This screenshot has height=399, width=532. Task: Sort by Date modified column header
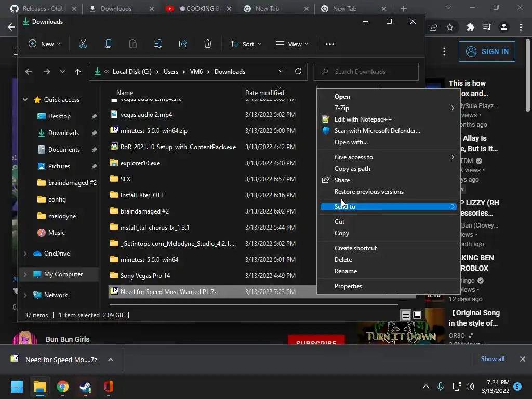[x=264, y=92]
